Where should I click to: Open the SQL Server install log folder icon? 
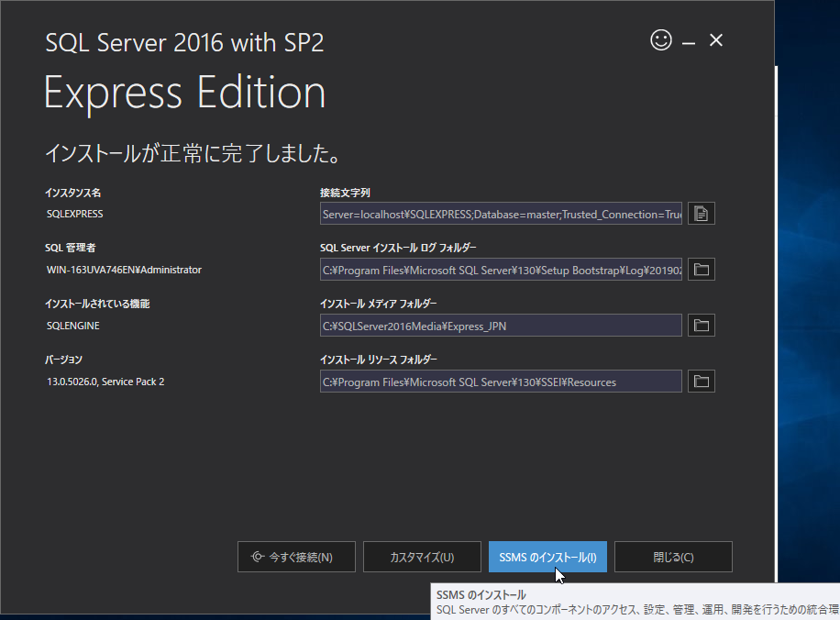[702, 270]
